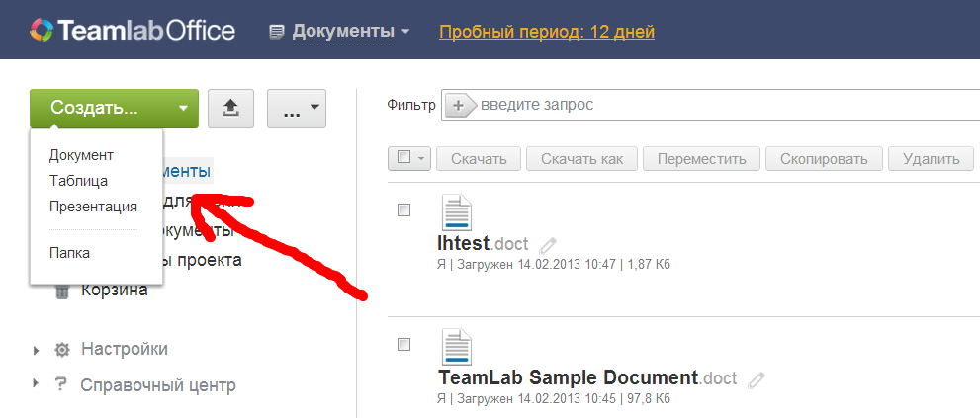Select Презентация from the create menu

point(94,207)
